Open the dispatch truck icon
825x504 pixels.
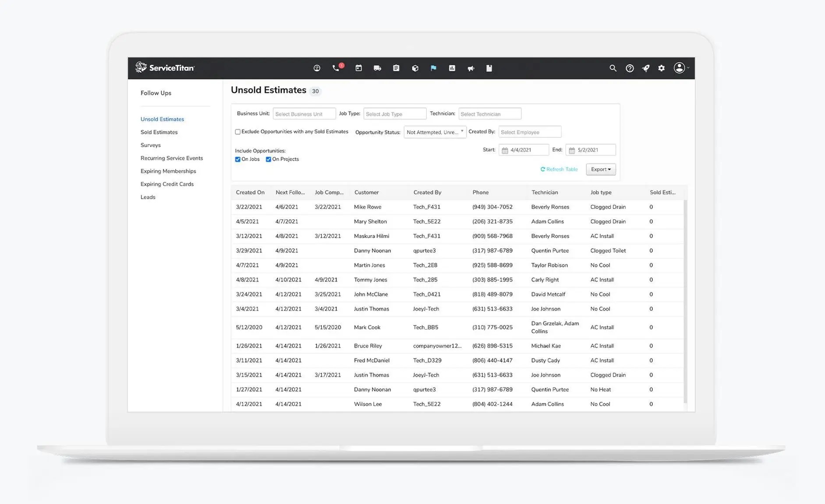tap(377, 68)
